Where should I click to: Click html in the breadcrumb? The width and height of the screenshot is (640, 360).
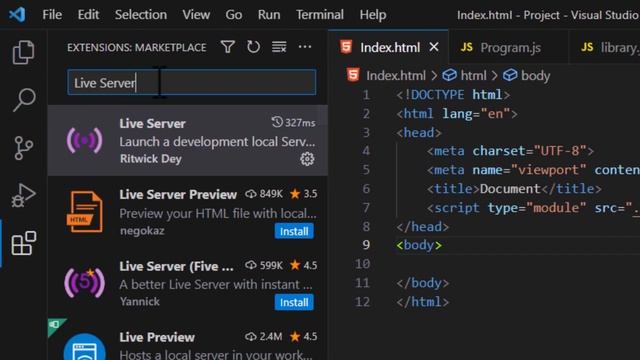coord(473,76)
